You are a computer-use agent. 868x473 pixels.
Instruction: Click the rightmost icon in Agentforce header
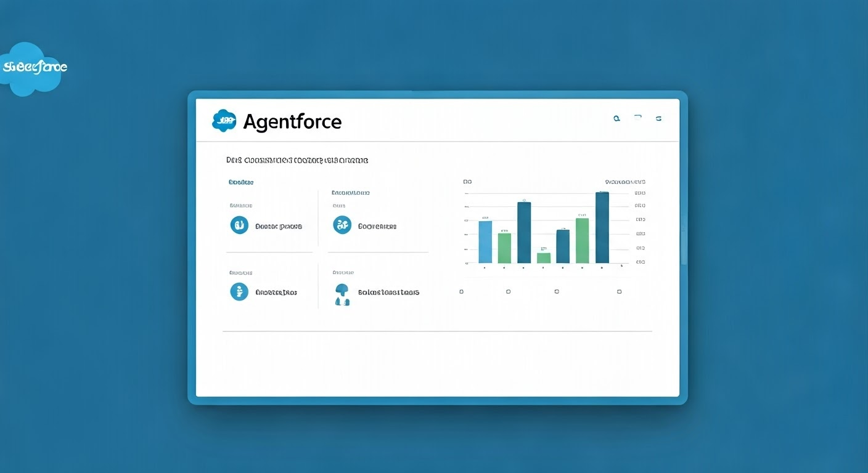[x=658, y=118]
